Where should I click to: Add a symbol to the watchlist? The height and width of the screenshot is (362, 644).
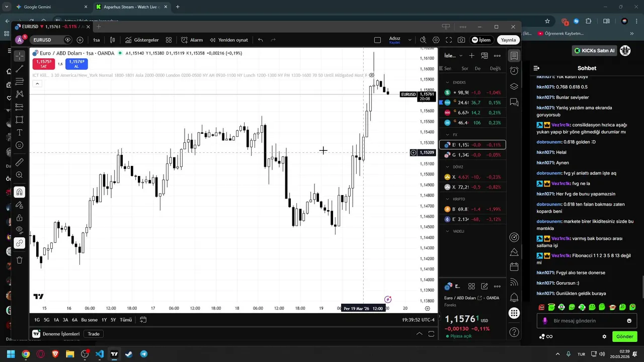471,55
